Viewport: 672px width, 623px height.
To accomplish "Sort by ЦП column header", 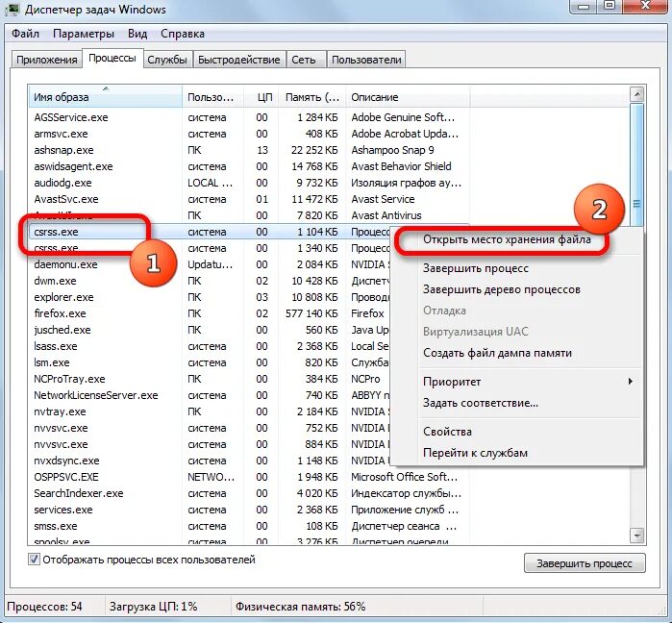I will (x=261, y=97).
